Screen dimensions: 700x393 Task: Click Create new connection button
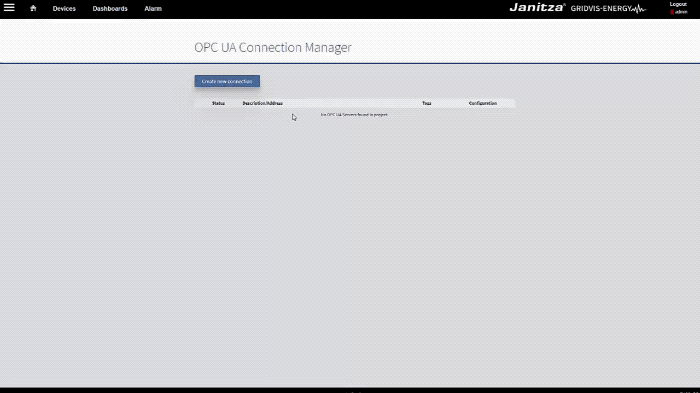click(227, 81)
